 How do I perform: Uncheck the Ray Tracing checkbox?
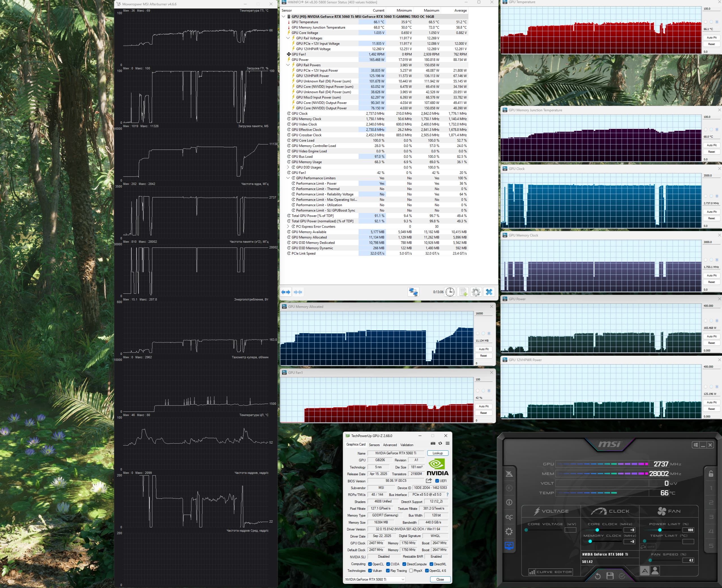coord(388,571)
